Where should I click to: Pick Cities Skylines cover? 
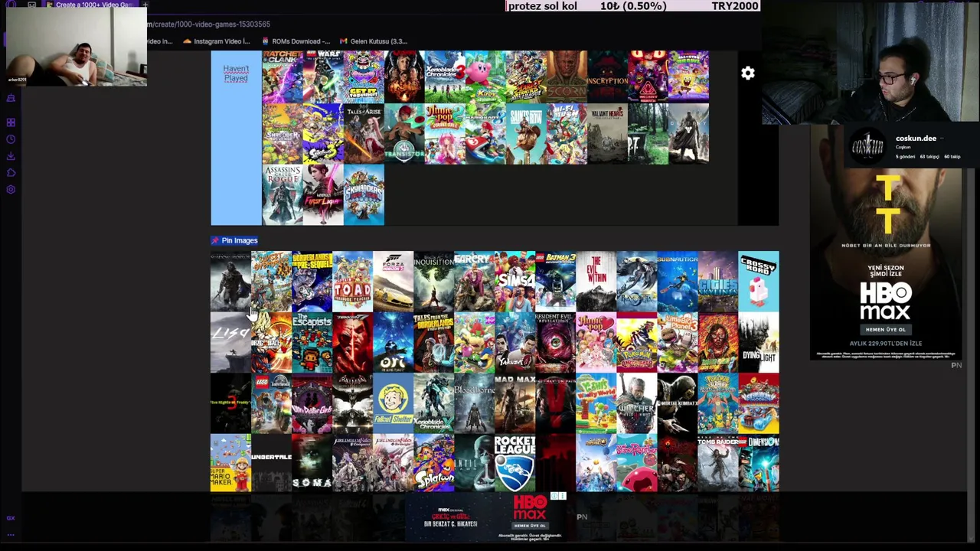point(717,281)
